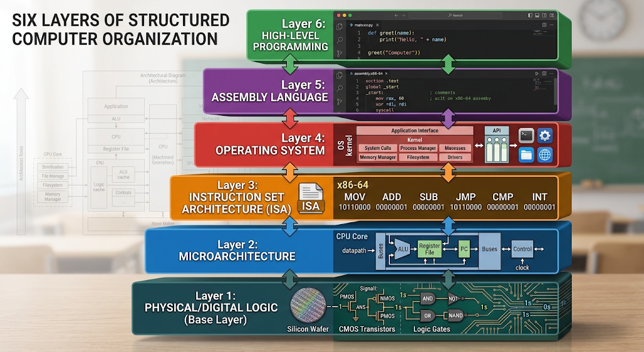Click the Macesses box
The height and width of the screenshot is (352, 644).
[x=455, y=148]
